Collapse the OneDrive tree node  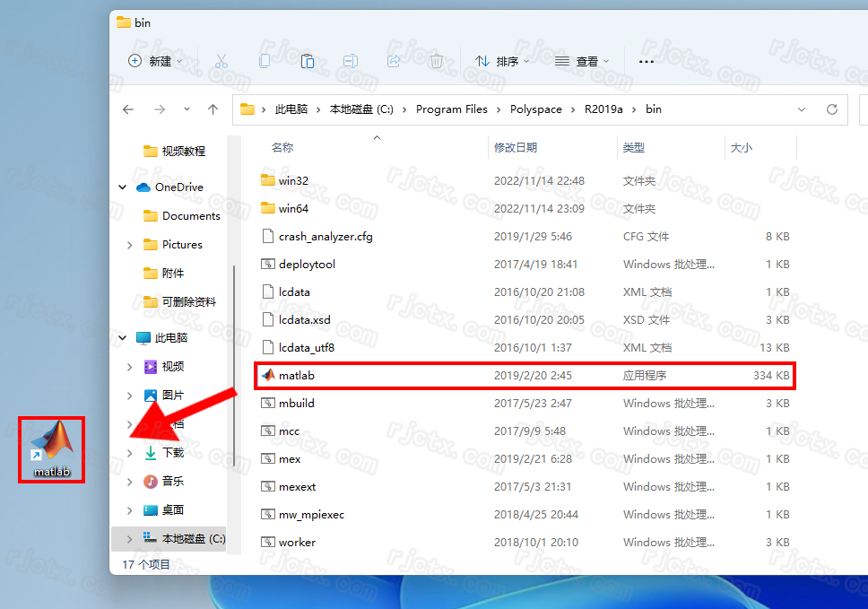(123, 187)
